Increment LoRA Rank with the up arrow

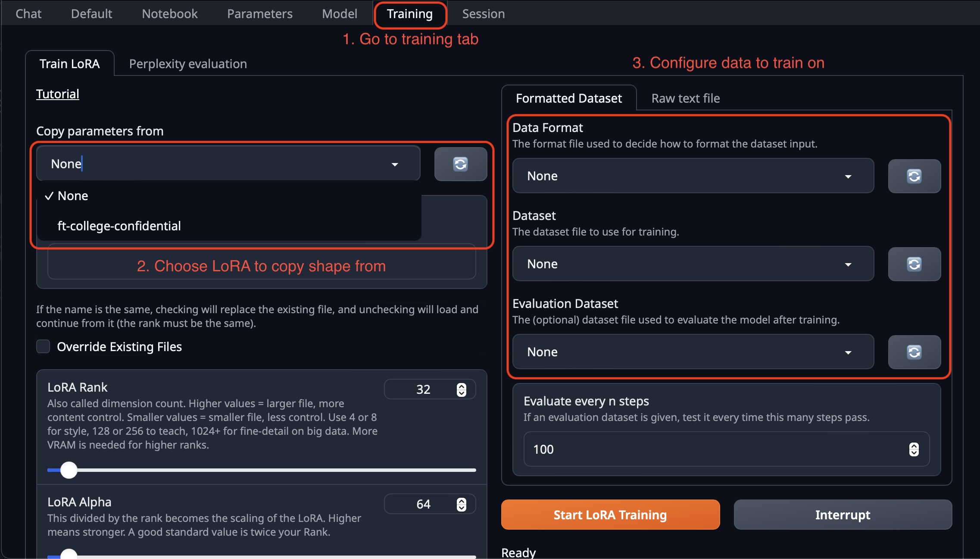[461, 385]
